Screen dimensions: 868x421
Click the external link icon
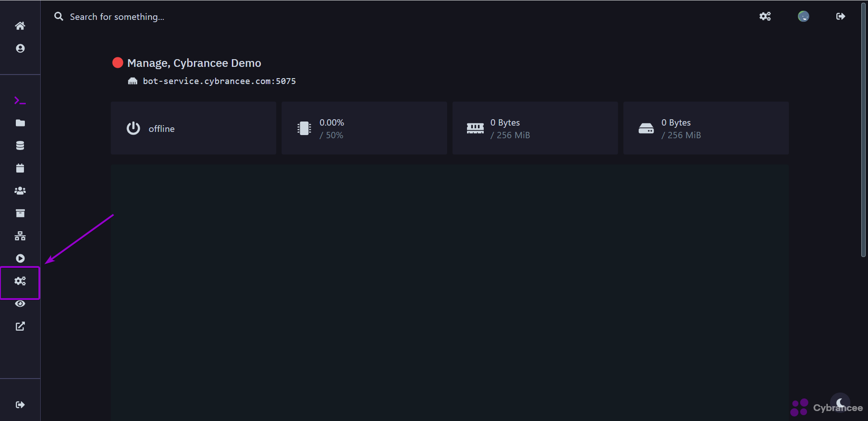point(20,326)
